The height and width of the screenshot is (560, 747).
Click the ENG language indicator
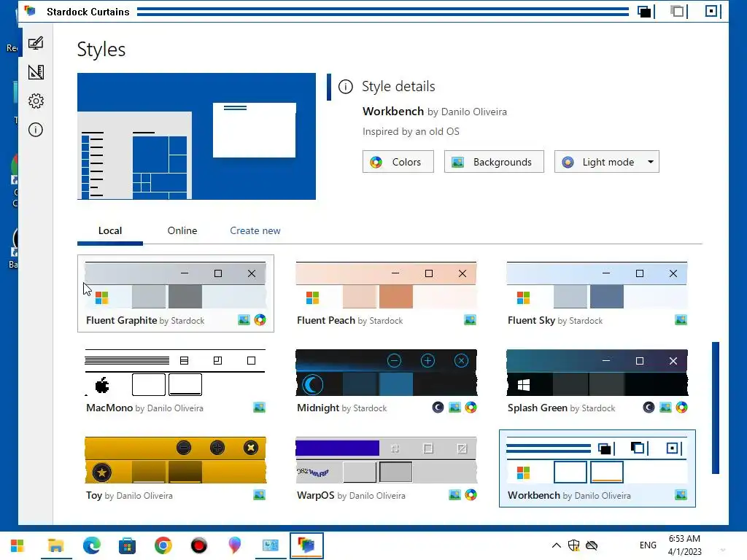tap(648, 545)
